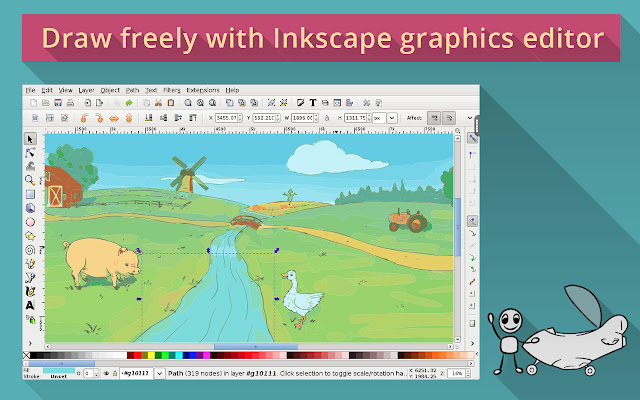The image size is (640, 400).
Task: Open Fill and Stroke dialog icon
Action: (x=301, y=103)
